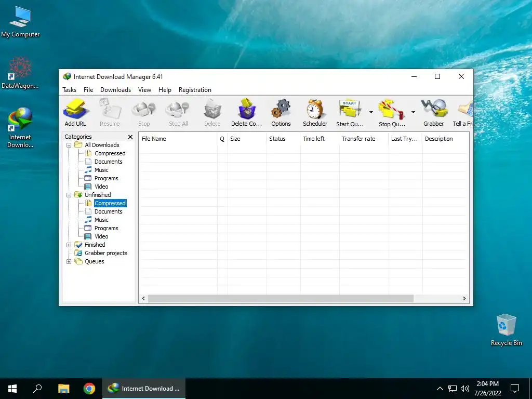Expand the Finished tree node

click(x=69, y=245)
